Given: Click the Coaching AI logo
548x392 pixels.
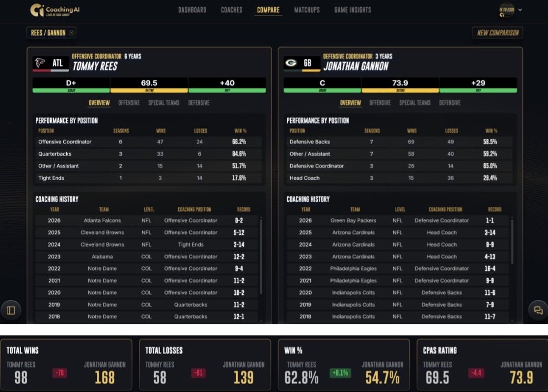Looking at the screenshot, I should coord(55,10).
